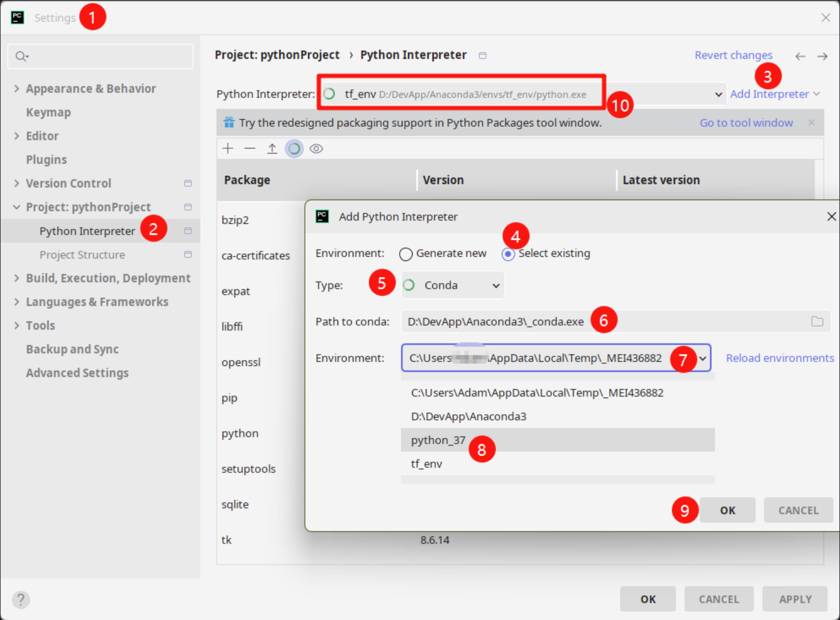Expand Build, Execution, Deployment group
The width and height of the screenshot is (840, 620).
[x=16, y=278]
